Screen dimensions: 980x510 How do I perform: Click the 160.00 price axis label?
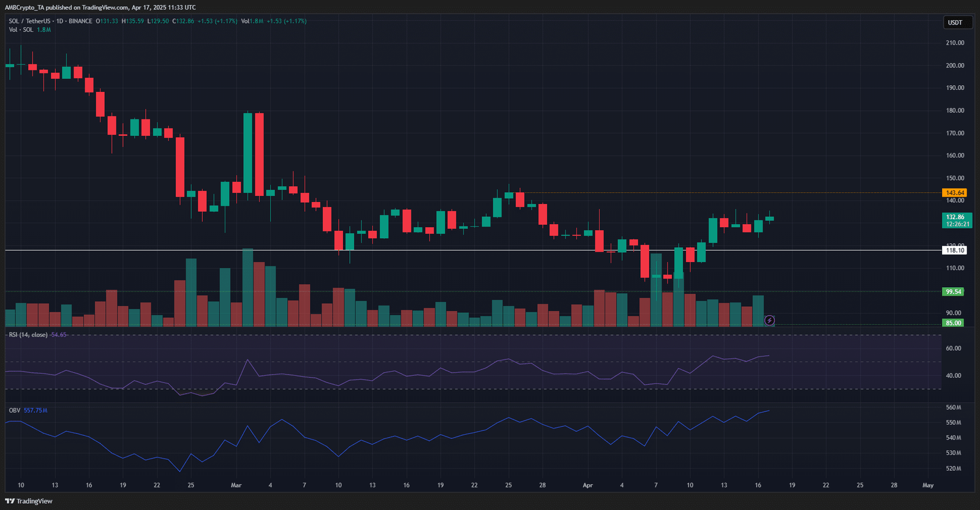955,156
